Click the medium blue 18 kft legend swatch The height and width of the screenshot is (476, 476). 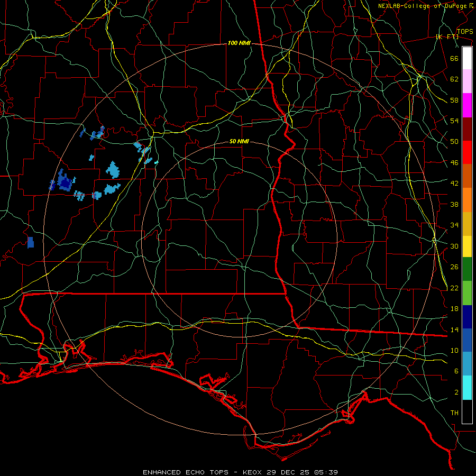(x=467, y=340)
